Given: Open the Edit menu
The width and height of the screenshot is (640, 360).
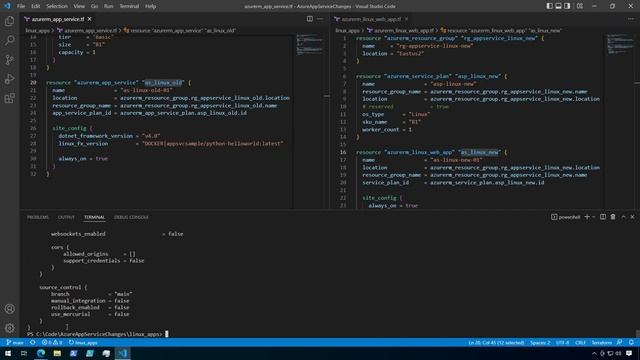Looking at the screenshot, I should click(x=36, y=6).
